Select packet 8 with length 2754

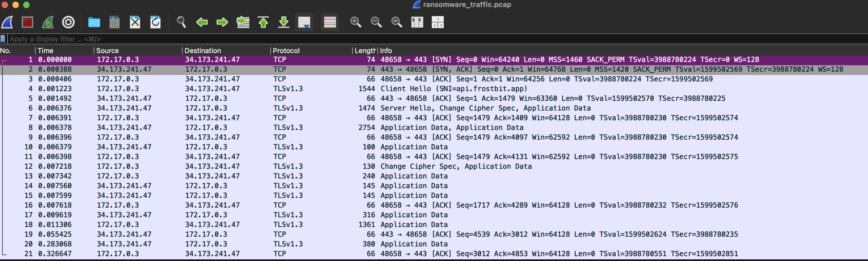coord(434,128)
